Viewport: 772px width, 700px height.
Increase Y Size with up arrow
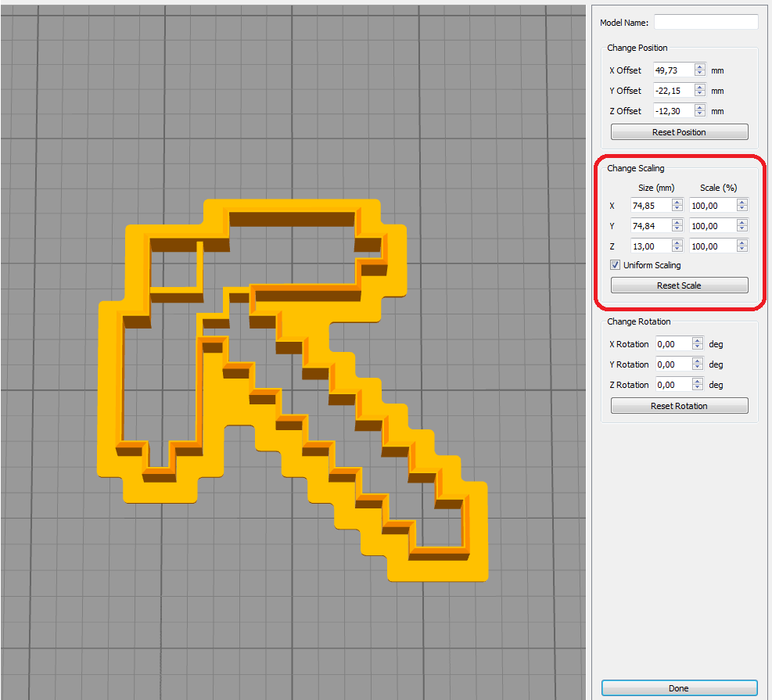point(677,222)
